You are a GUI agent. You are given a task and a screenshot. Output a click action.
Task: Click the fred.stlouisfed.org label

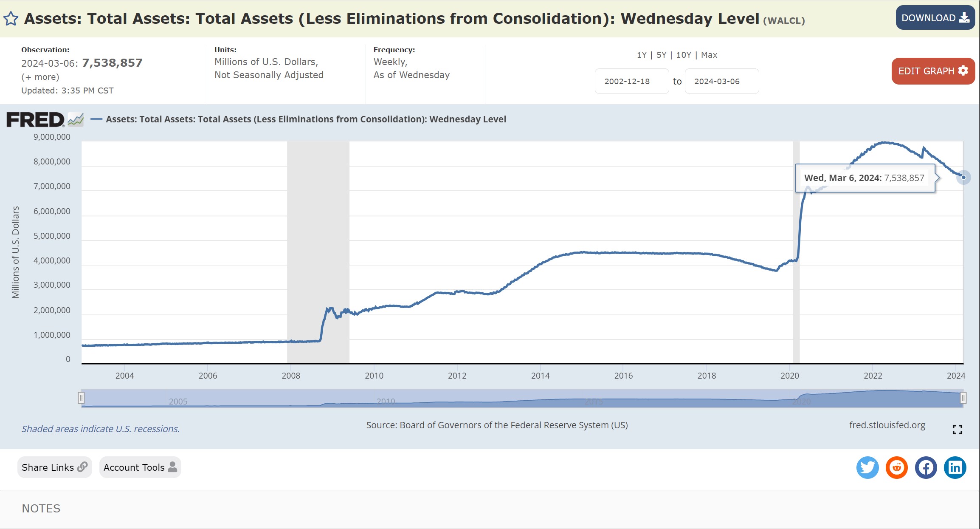[x=887, y=425]
